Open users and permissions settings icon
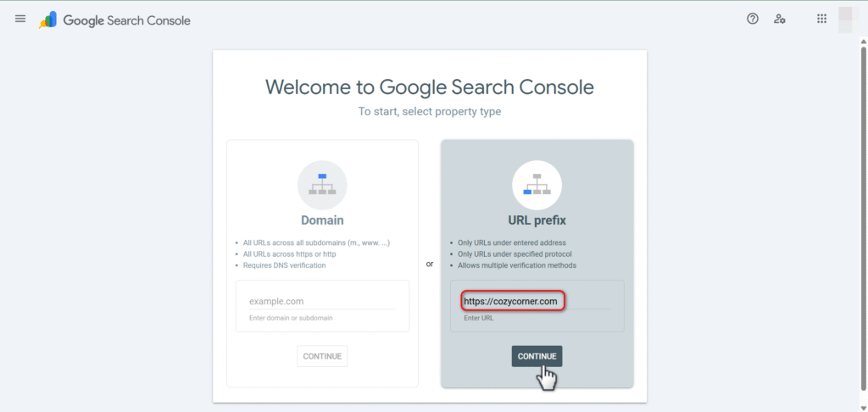 click(780, 19)
